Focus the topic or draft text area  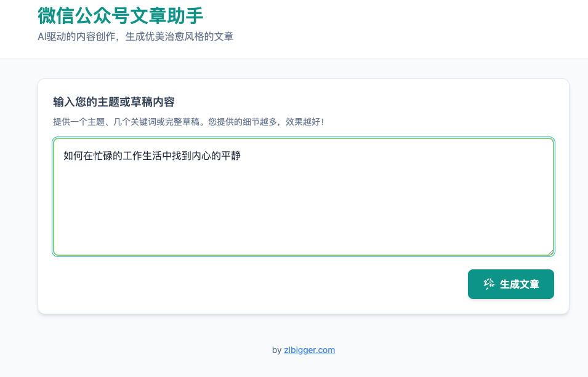pos(303,203)
